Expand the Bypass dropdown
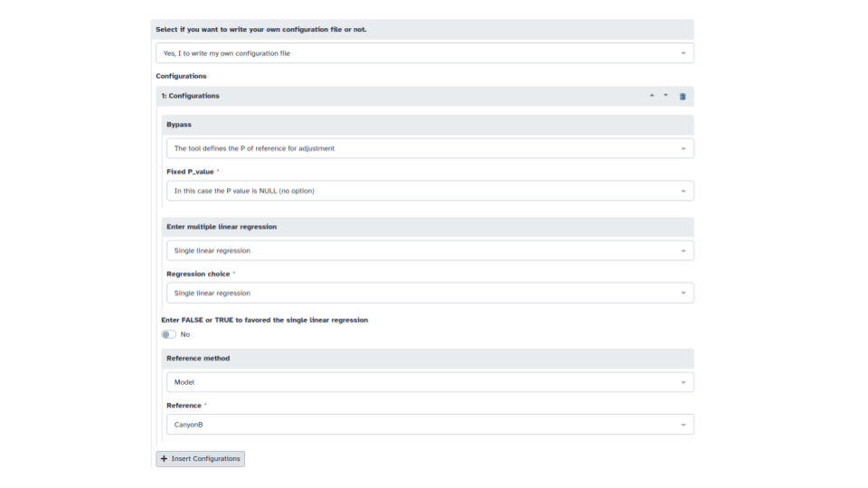 (x=429, y=148)
